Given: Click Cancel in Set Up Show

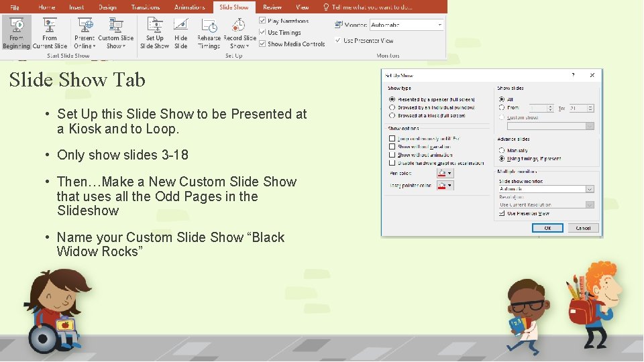Looking at the screenshot, I should [x=583, y=228].
